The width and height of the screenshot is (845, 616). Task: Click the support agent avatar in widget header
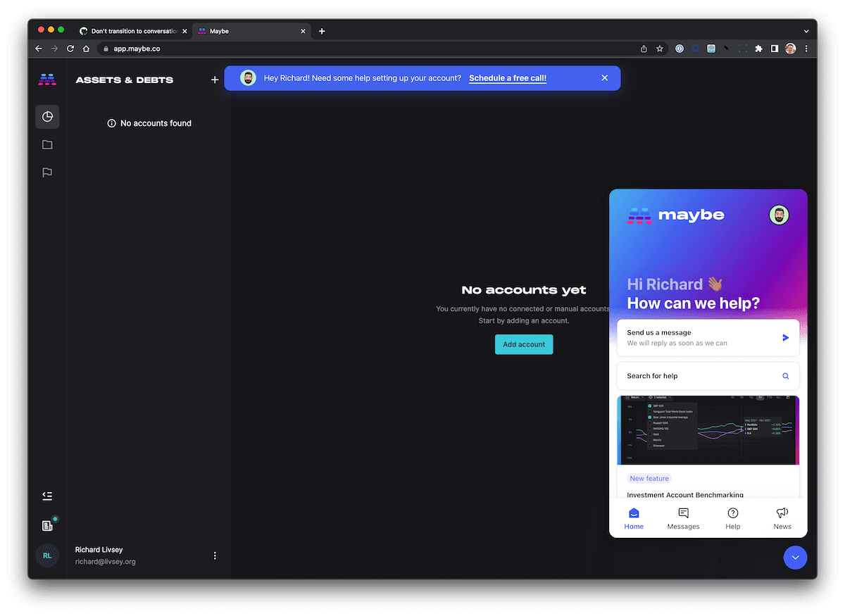[x=779, y=215]
